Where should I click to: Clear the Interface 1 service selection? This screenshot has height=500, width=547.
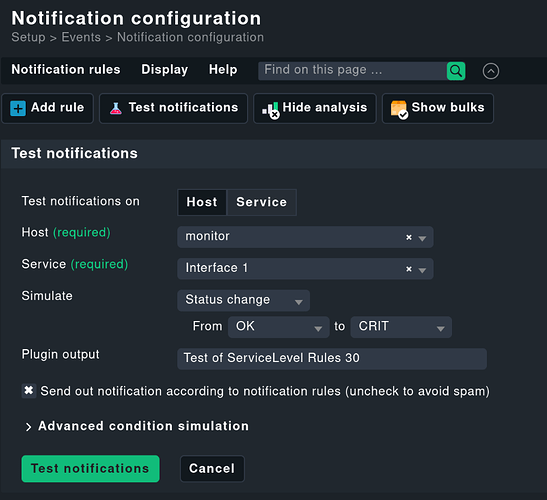(x=409, y=269)
